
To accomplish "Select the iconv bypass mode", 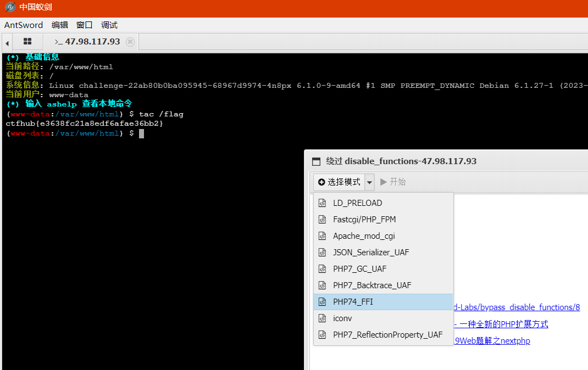I will tap(343, 318).
